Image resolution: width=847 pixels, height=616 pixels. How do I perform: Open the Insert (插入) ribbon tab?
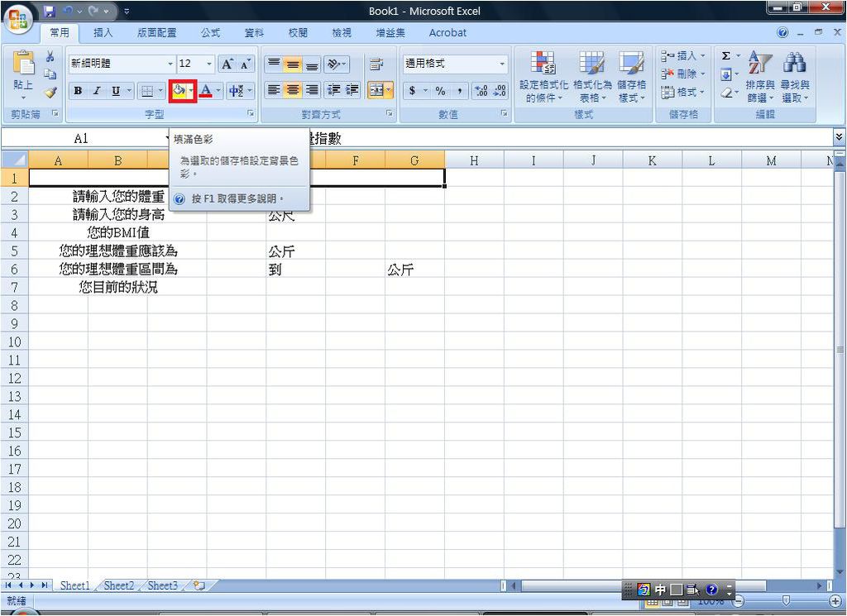[103, 33]
